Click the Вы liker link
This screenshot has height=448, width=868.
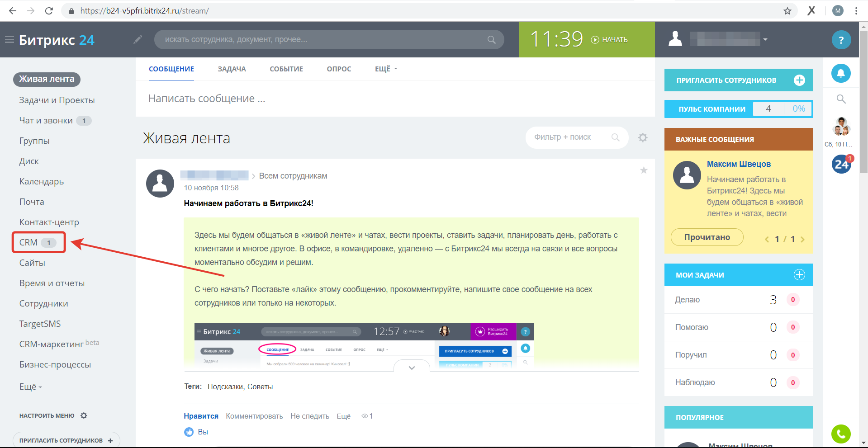(x=203, y=432)
